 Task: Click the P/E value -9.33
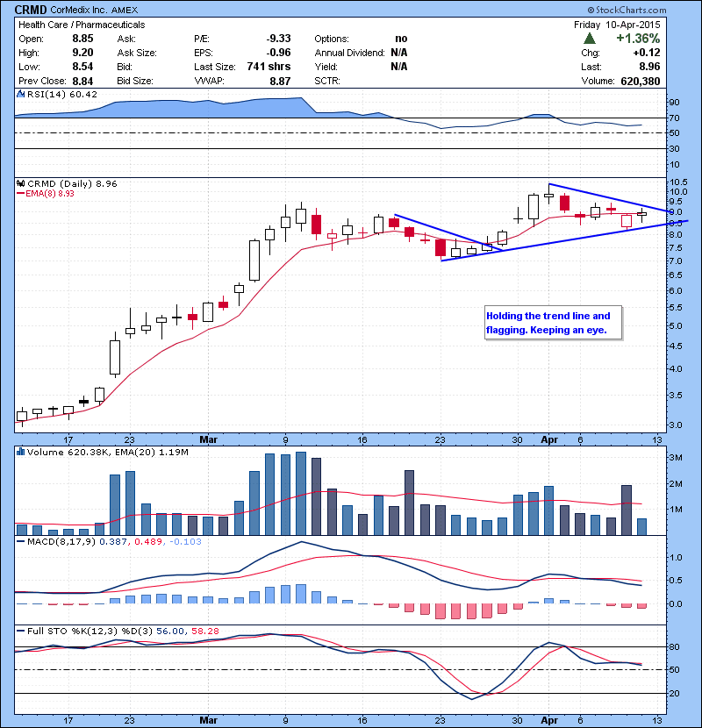pos(279,39)
